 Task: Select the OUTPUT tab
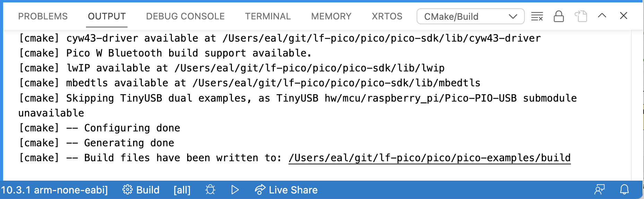point(107,16)
